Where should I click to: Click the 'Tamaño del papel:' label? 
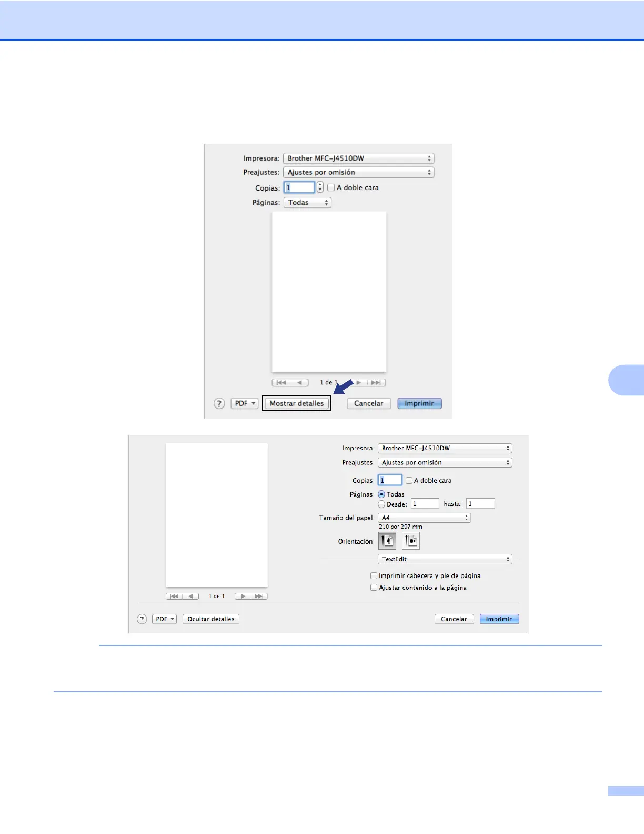click(x=347, y=518)
